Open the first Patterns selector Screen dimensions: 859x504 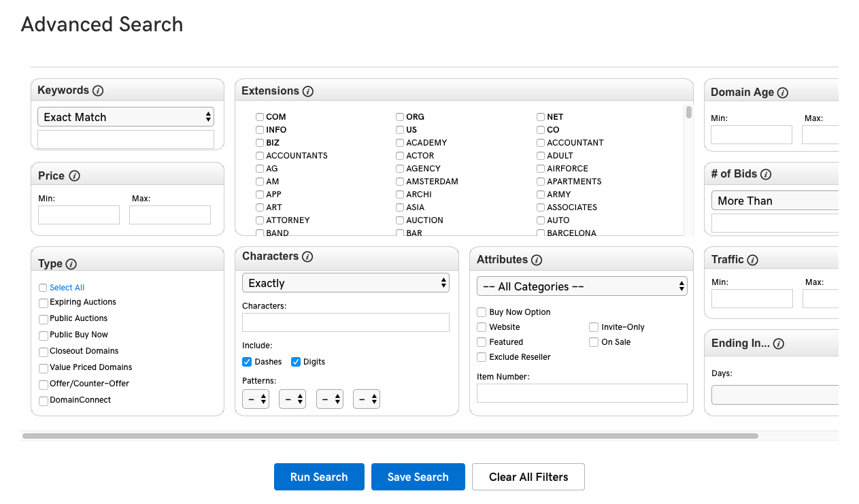tap(256, 399)
